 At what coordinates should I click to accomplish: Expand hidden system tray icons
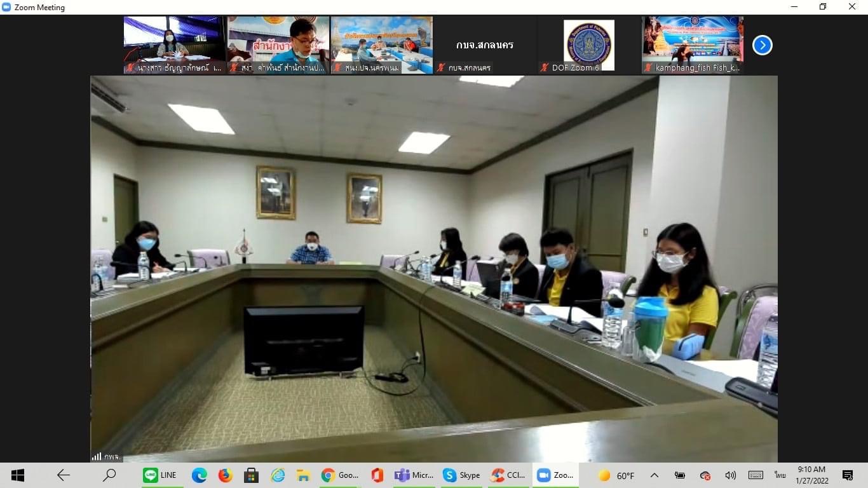(654, 475)
